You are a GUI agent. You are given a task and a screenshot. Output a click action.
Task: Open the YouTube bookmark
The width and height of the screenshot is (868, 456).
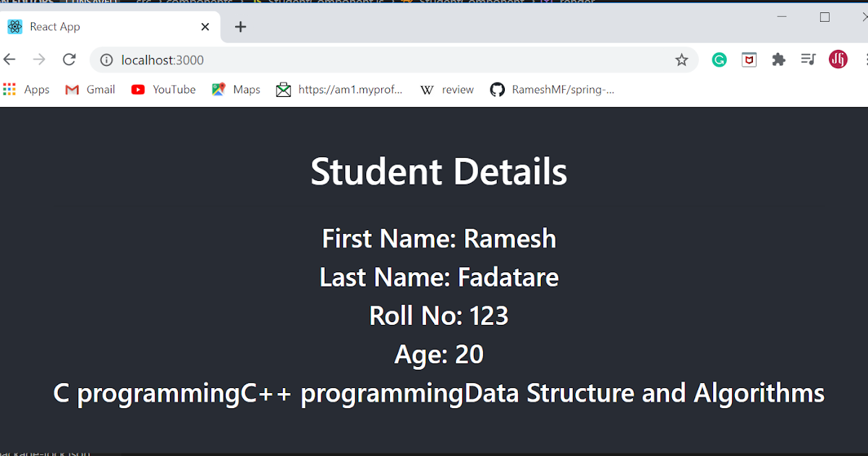pos(163,89)
